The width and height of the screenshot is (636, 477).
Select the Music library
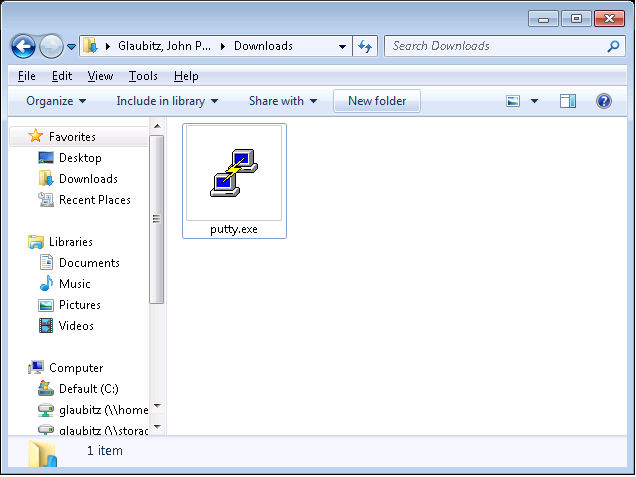tap(74, 284)
